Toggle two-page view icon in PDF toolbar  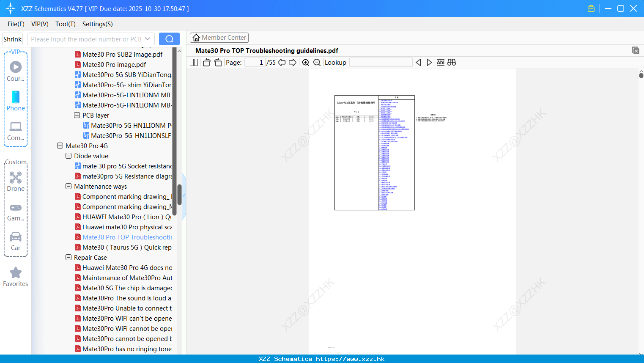pos(194,63)
